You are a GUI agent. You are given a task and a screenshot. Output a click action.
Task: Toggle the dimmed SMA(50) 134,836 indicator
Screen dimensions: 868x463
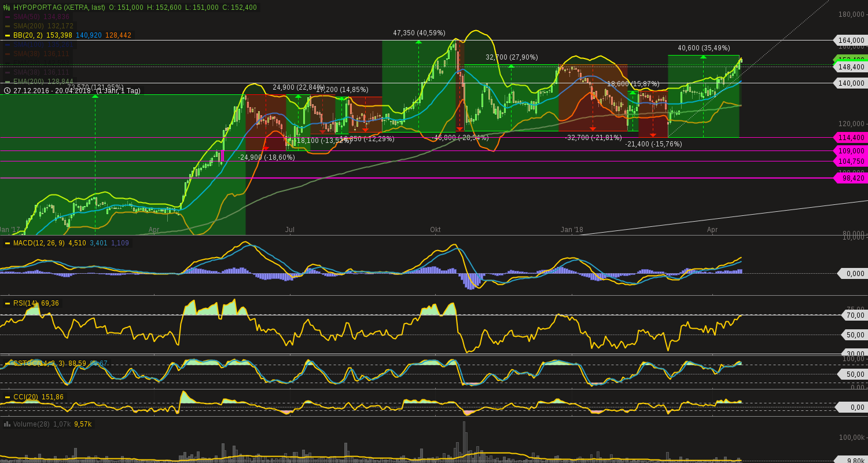[x=41, y=17]
